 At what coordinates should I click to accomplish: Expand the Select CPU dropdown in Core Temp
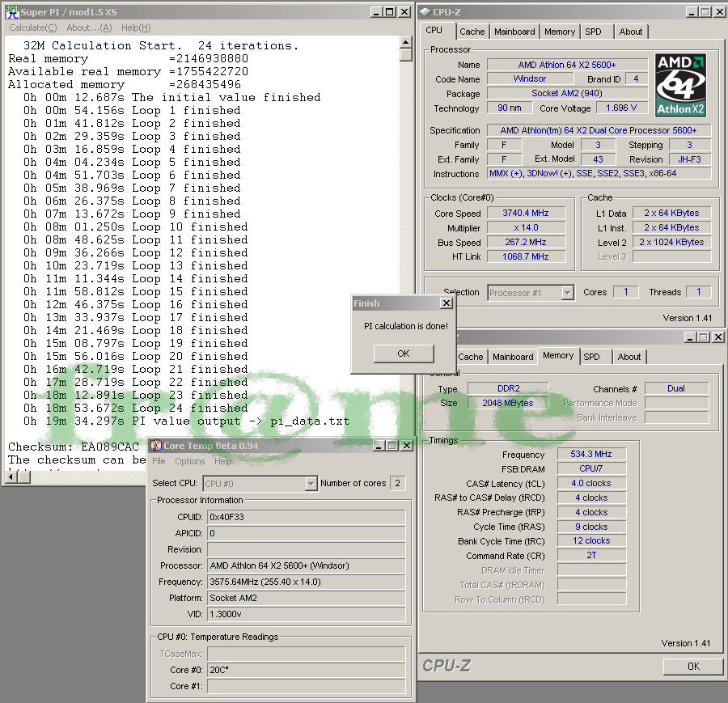point(311,484)
